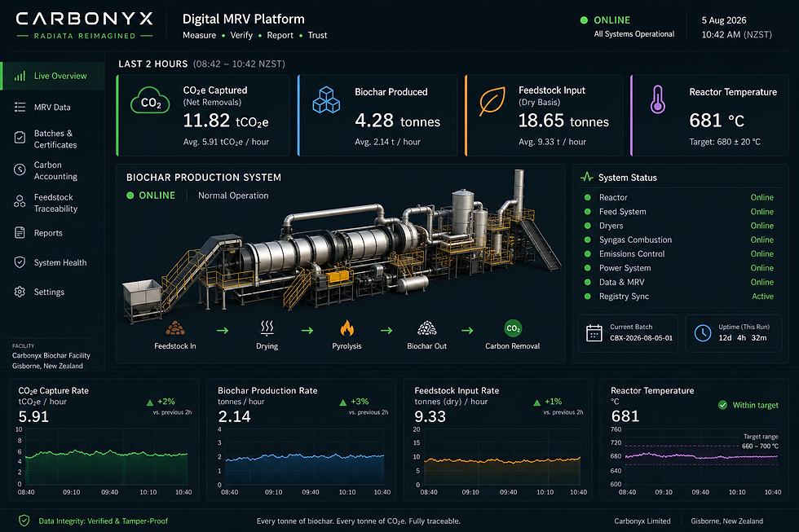Click the "LAST 2 HOURS" time range label

153,64
